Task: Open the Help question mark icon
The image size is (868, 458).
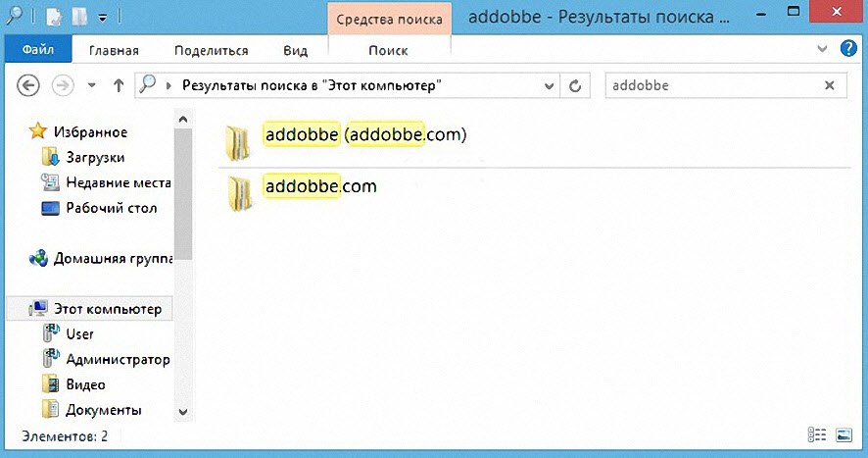Action: tap(848, 48)
